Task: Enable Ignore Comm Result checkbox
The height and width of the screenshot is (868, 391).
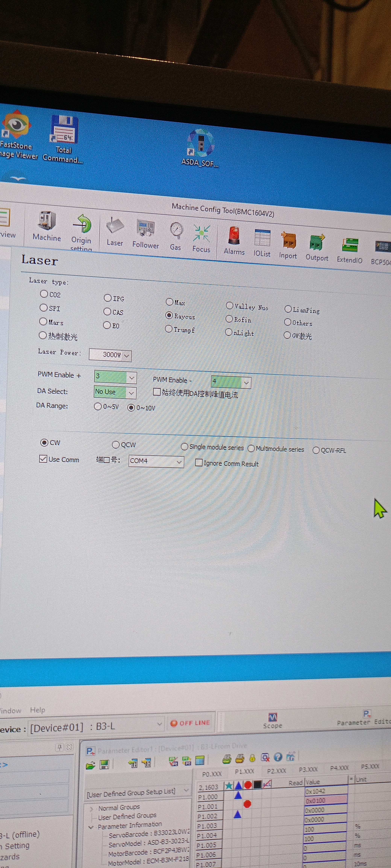Action: click(x=199, y=463)
